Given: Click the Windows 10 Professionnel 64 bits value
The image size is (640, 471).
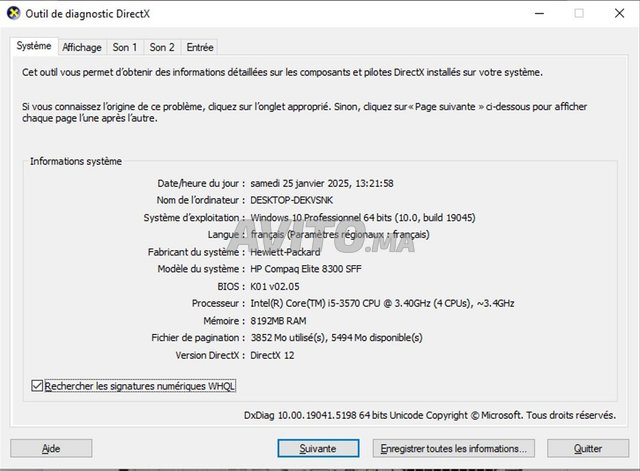Looking at the screenshot, I should click(363, 218).
